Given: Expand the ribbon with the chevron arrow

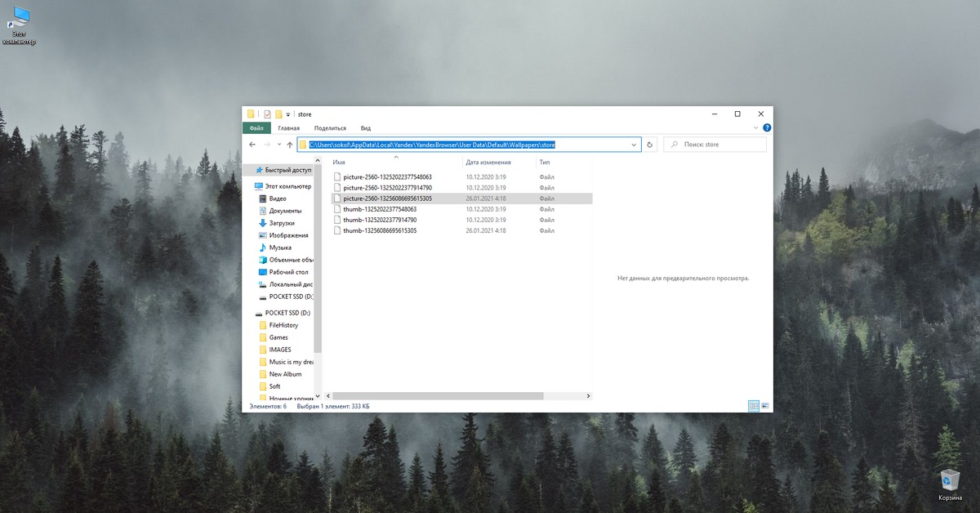Looking at the screenshot, I should [x=755, y=128].
